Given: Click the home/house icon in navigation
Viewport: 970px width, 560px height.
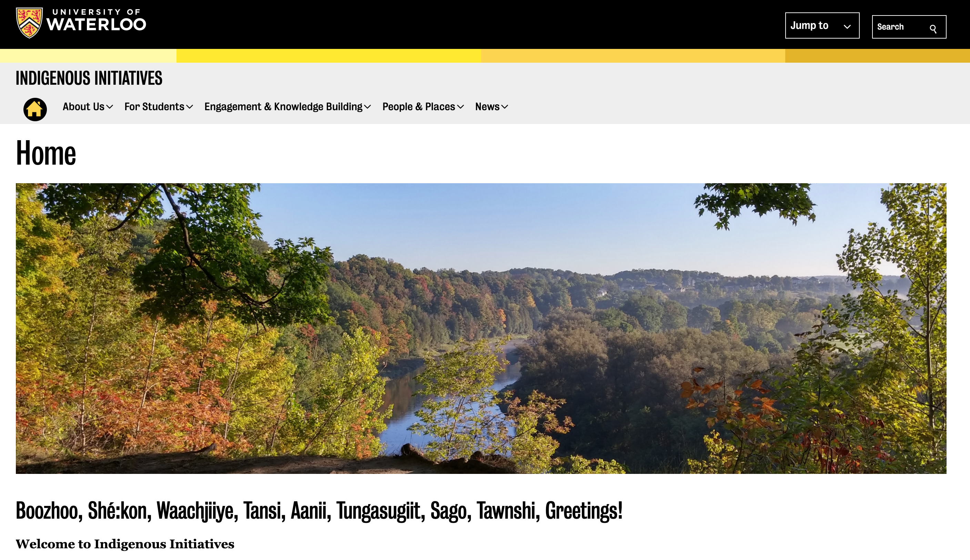Looking at the screenshot, I should (35, 109).
